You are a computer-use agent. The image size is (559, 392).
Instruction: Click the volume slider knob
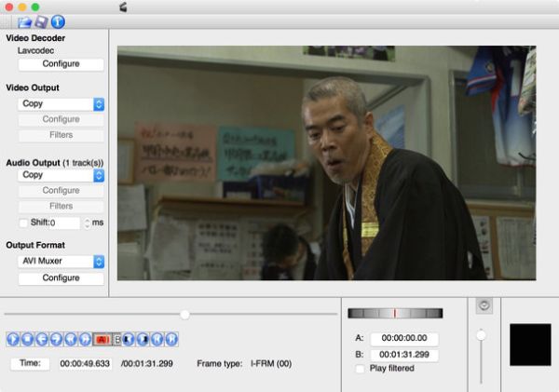coord(481,334)
